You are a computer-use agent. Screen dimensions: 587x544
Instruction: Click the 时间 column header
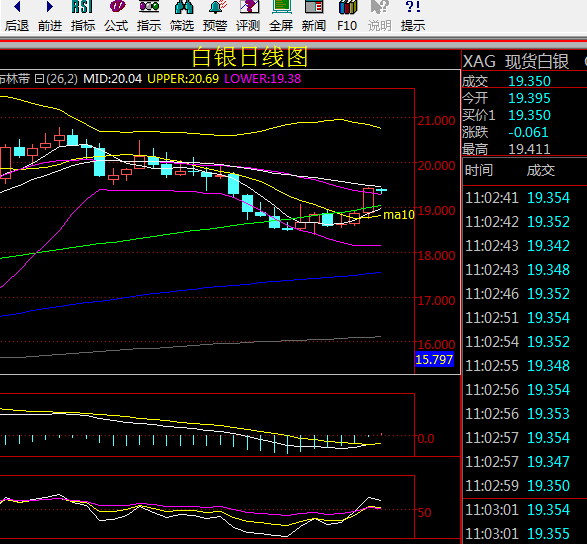pos(479,170)
